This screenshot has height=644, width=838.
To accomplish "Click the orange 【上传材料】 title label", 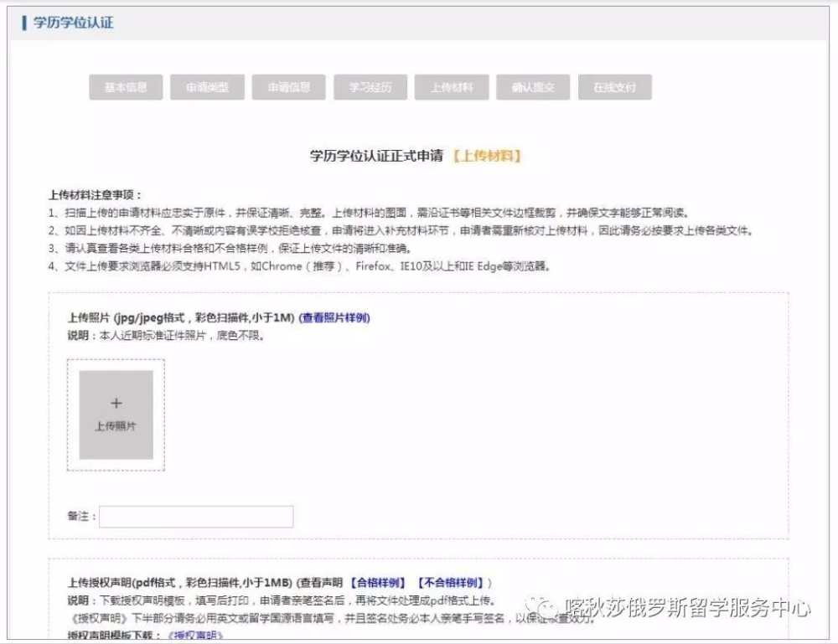I will [x=487, y=156].
